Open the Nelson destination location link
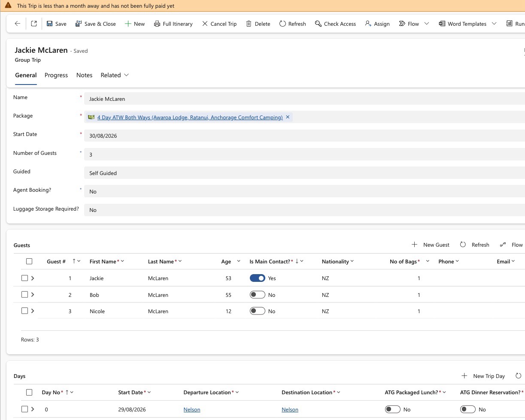 point(290,410)
